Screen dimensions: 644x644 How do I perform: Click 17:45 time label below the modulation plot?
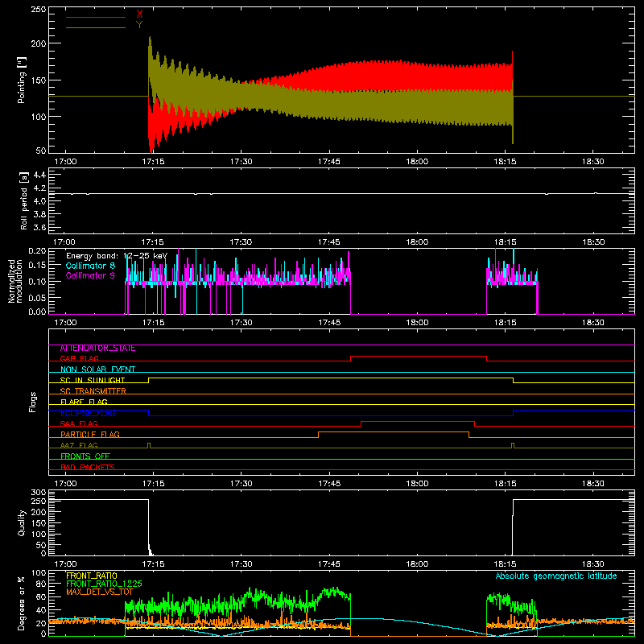point(329,323)
